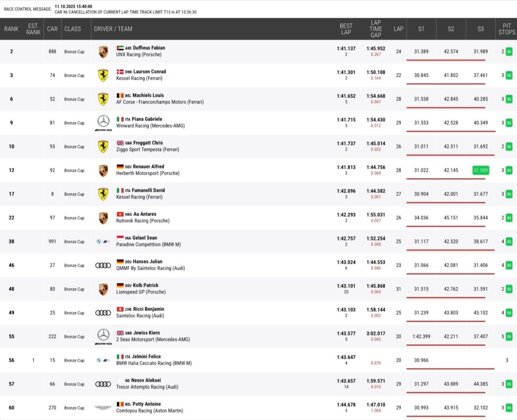Click the Swiss flag next to Ricci Benjamin
This screenshot has height=420, width=517.
(120, 309)
